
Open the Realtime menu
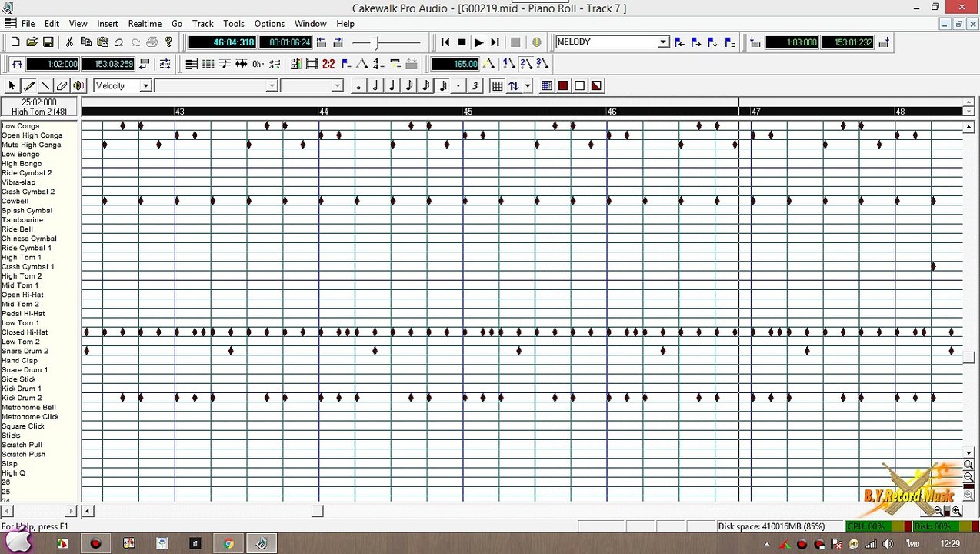145,24
